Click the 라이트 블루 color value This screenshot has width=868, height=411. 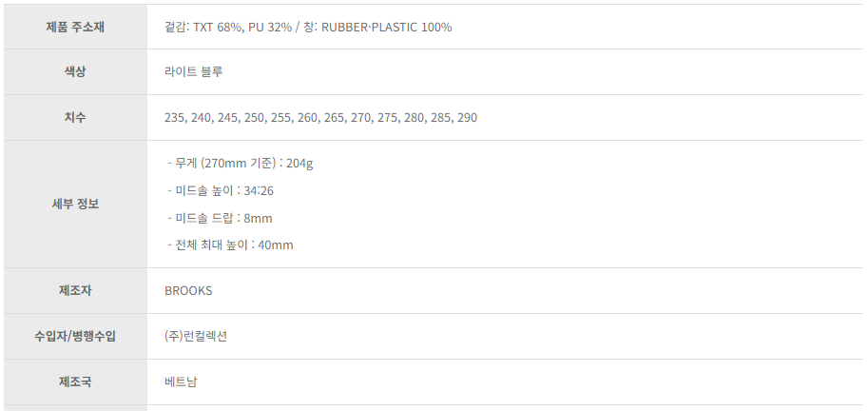click(x=193, y=72)
